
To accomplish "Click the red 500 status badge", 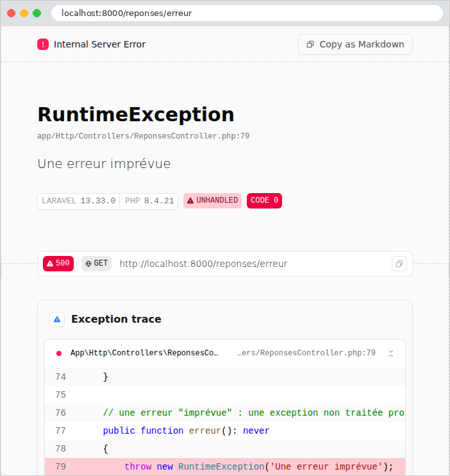I will [58, 263].
